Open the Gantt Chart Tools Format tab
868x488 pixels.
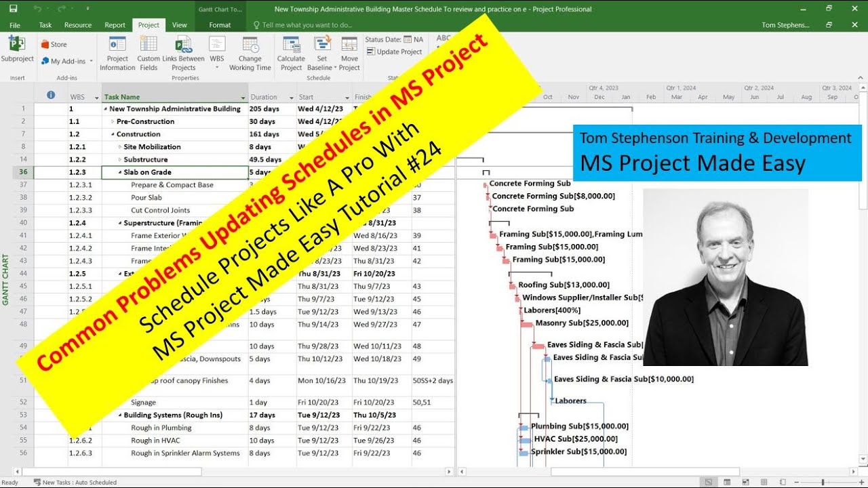220,25
